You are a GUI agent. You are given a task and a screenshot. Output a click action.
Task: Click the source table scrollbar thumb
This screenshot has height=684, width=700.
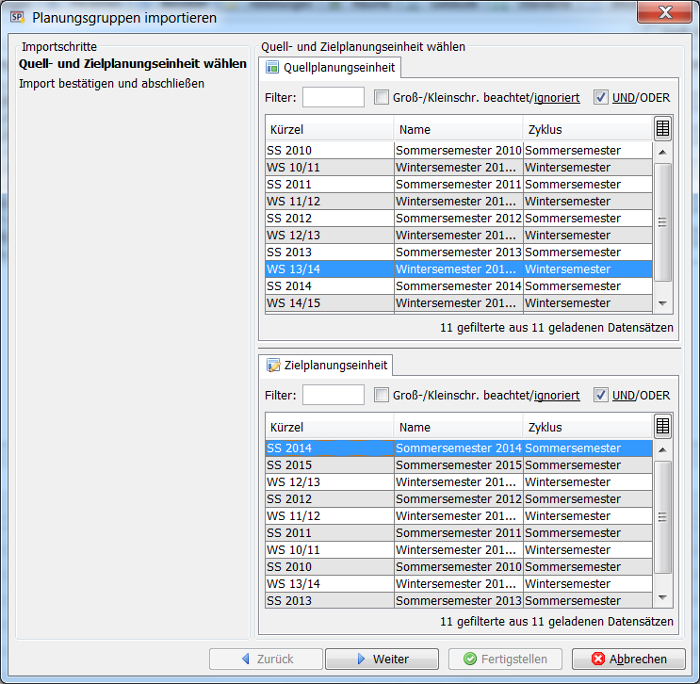[663, 222]
